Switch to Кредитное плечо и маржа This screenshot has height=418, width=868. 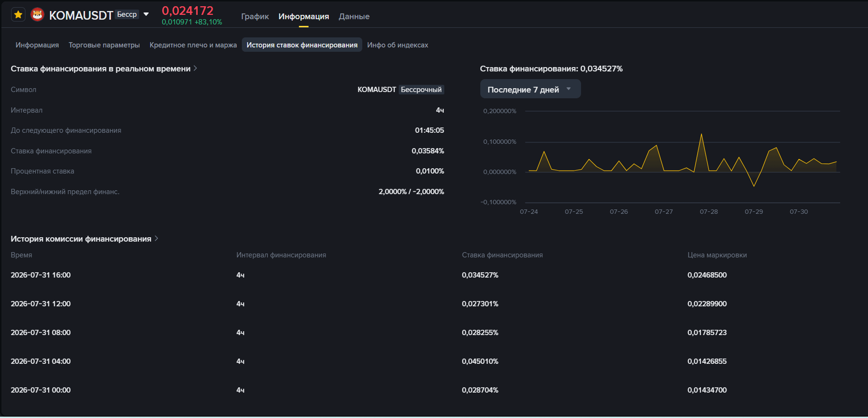pyautogui.click(x=193, y=45)
